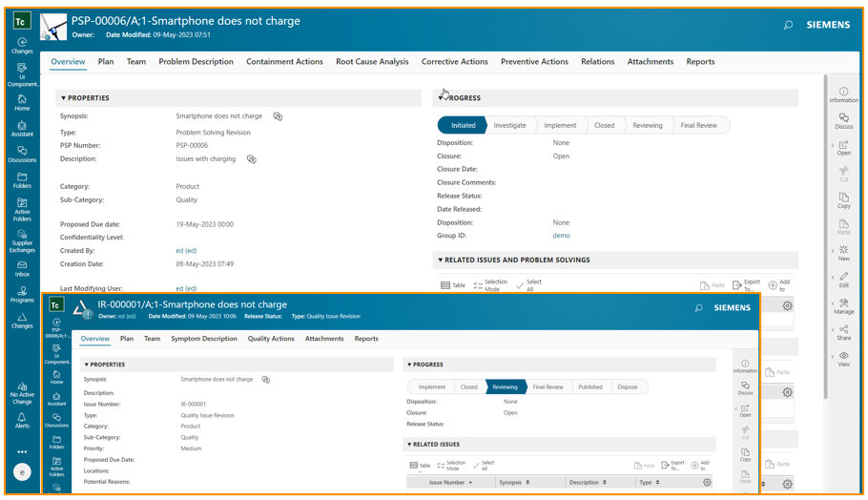Expand the New command group in PSP-00006 toolbar
The image size is (868, 500).
tap(843, 253)
